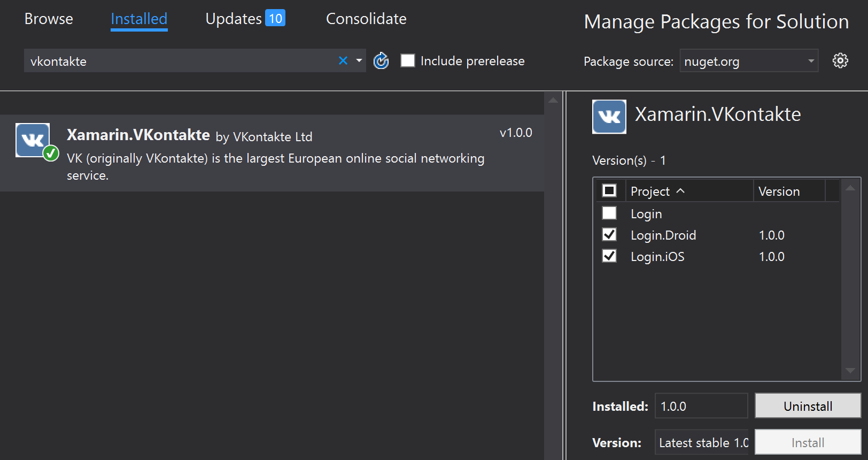Viewport: 868px width, 460px height.
Task: Click the Login project name
Action: (x=646, y=214)
